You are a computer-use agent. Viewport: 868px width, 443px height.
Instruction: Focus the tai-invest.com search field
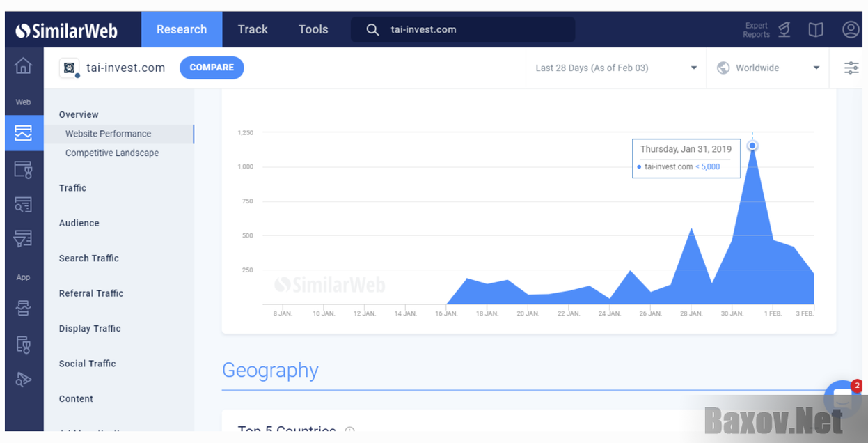coord(463,29)
